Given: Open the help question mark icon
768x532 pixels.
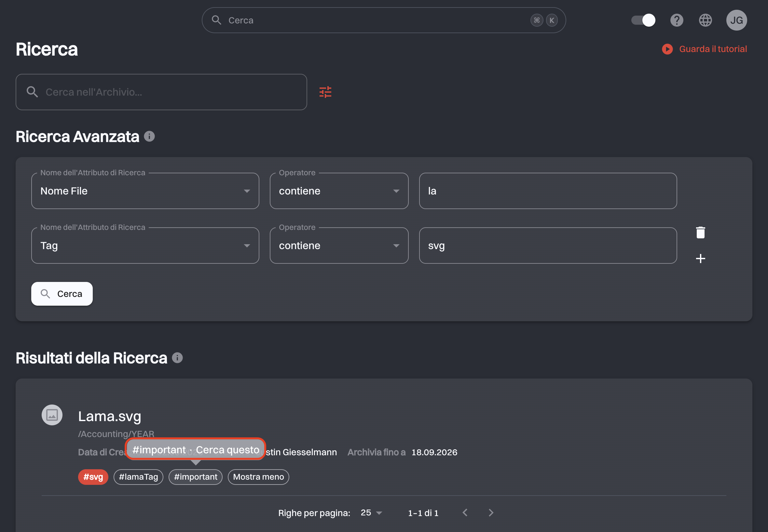Looking at the screenshot, I should 677,20.
